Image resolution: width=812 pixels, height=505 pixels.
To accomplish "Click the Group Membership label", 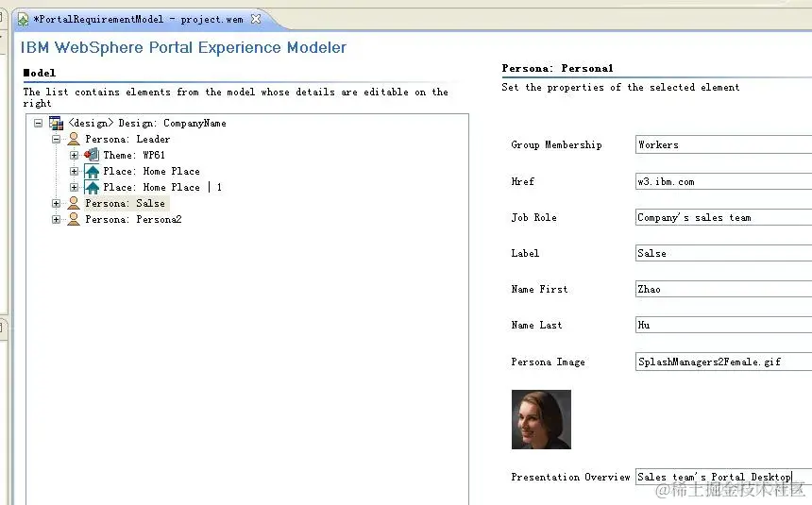I will tap(556, 145).
